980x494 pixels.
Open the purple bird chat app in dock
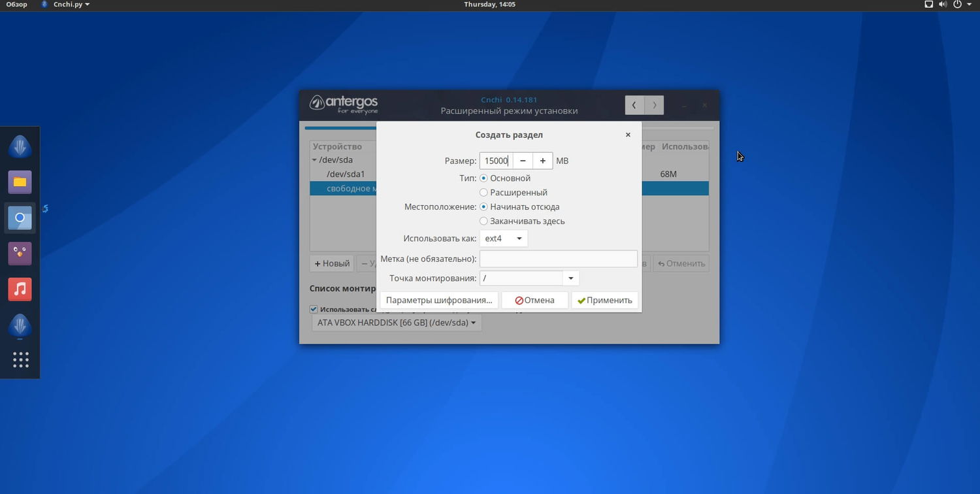(x=20, y=253)
